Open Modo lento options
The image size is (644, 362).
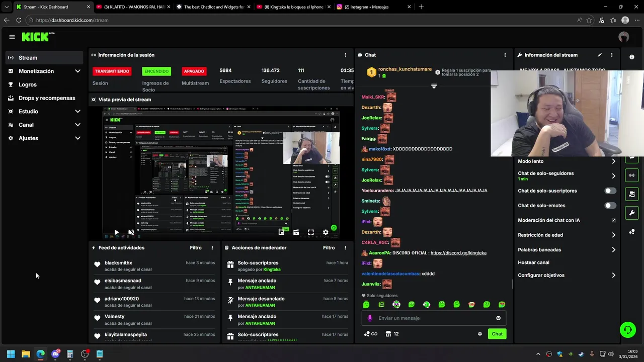point(567,161)
